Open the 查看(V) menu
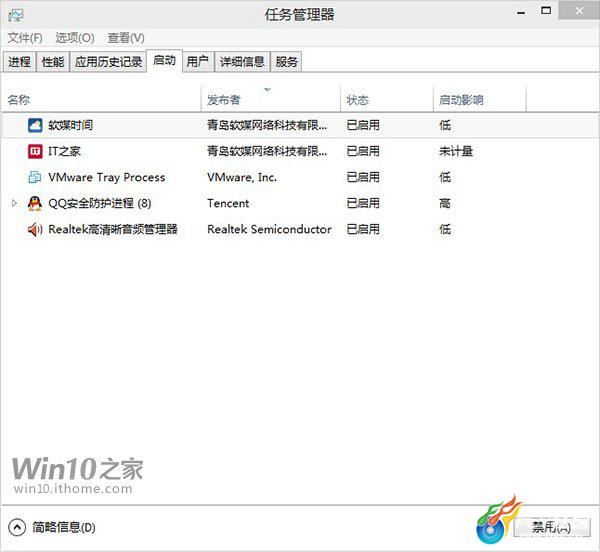 (126, 38)
